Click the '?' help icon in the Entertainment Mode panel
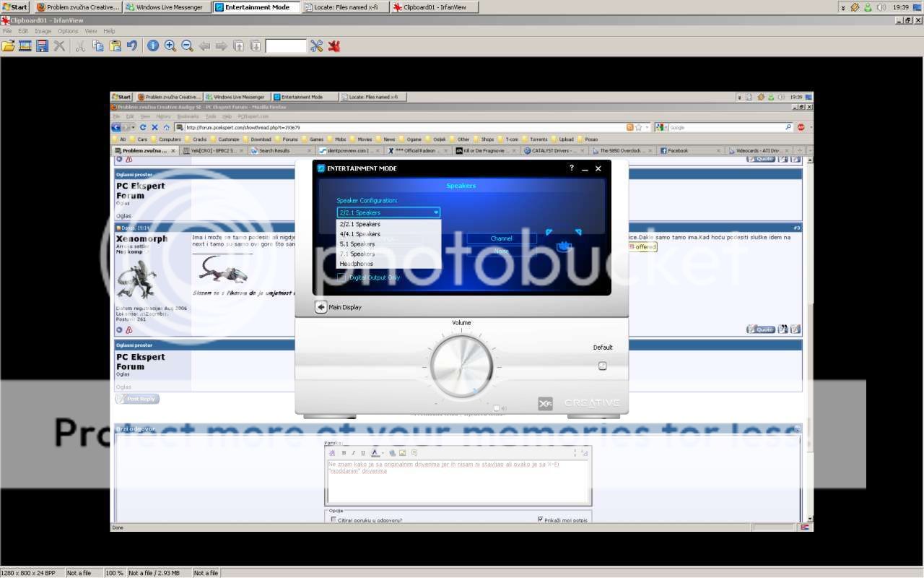924x578 pixels. tap(572, 168)
